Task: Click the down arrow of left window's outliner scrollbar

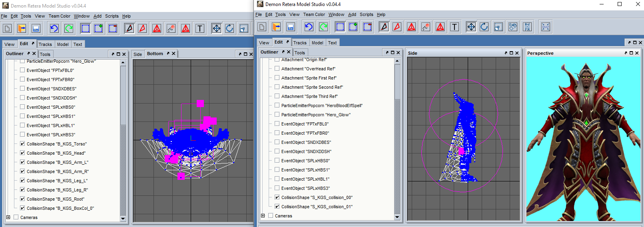Action: click(x=123, y=219)
